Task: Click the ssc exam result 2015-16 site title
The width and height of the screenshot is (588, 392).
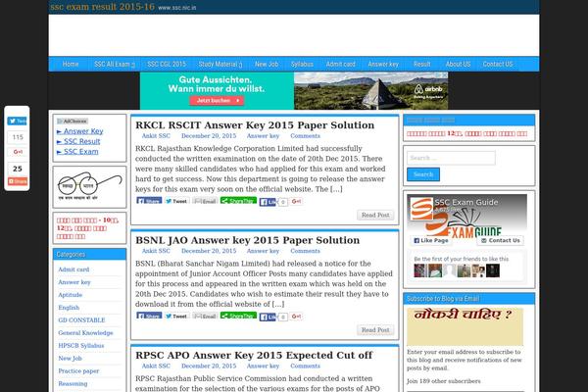Action: pos(102,7)
